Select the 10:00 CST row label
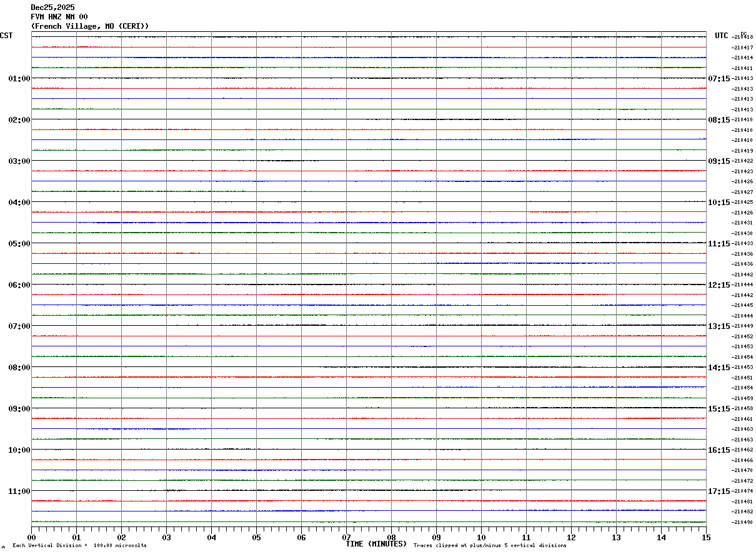The height and width of the screenshot is (554, 756). click(x=19, y=450)
